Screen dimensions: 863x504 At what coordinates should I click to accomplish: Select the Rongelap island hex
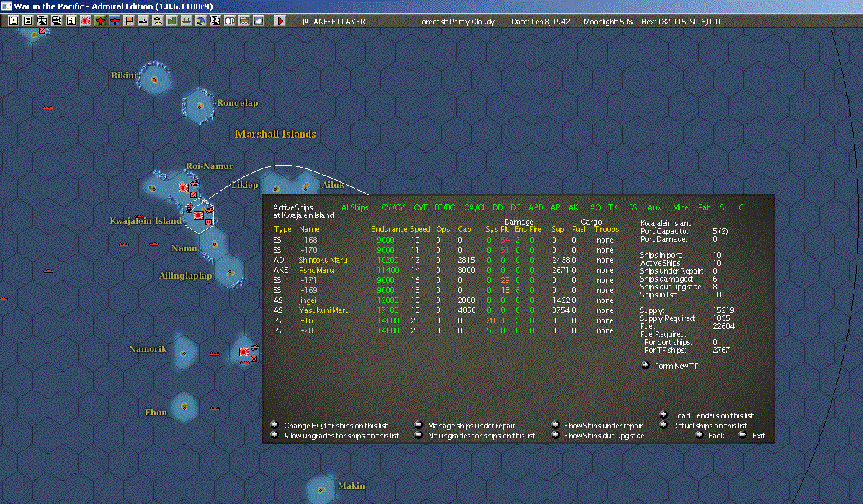(x=200, y=106)
